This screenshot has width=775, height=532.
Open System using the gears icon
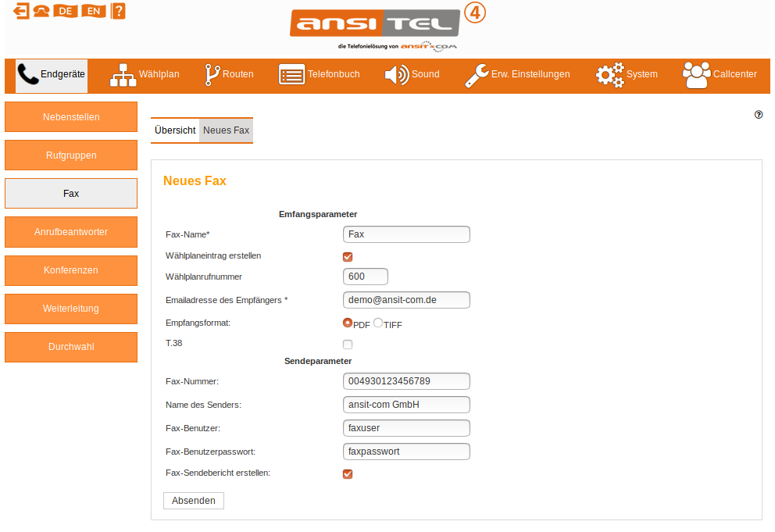(610, 75)
